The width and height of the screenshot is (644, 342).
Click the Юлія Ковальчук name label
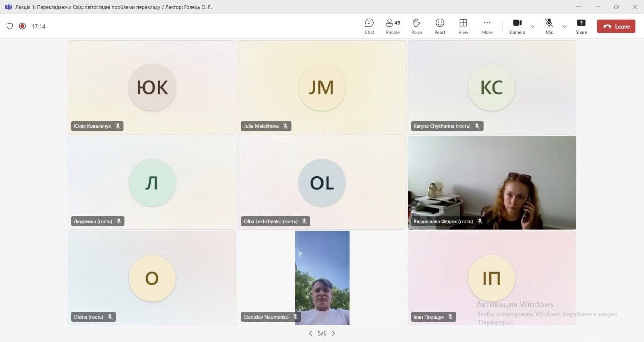[92, 126]
